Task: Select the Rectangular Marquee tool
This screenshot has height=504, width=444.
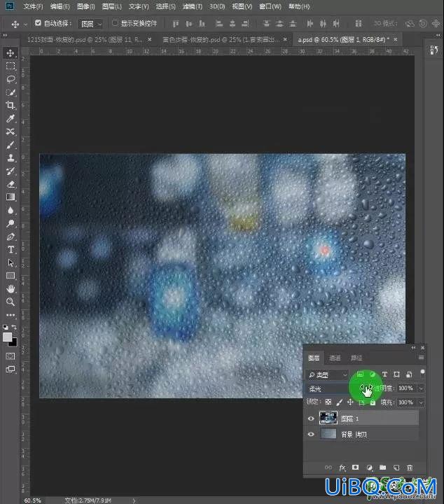Action: [x=11, y=66]
